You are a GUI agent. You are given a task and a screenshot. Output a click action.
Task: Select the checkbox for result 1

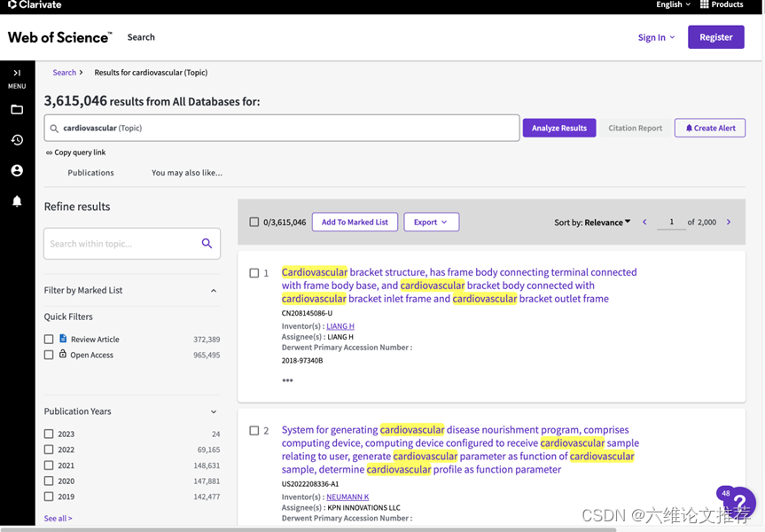254,273
